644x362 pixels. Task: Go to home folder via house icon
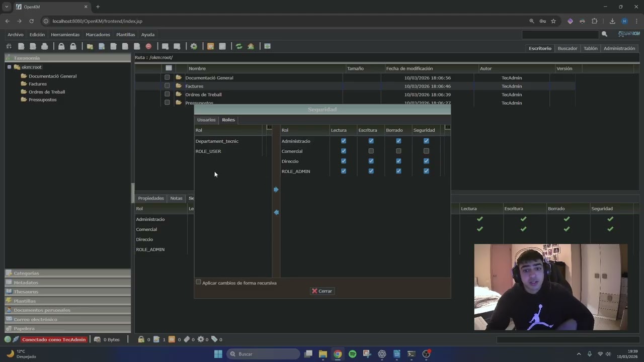[x=251, y=46]
